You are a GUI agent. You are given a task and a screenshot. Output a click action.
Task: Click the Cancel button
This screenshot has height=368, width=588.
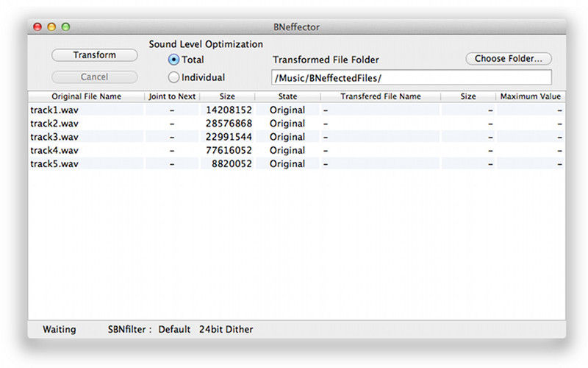pyautogui.click(x=95, y=77)
